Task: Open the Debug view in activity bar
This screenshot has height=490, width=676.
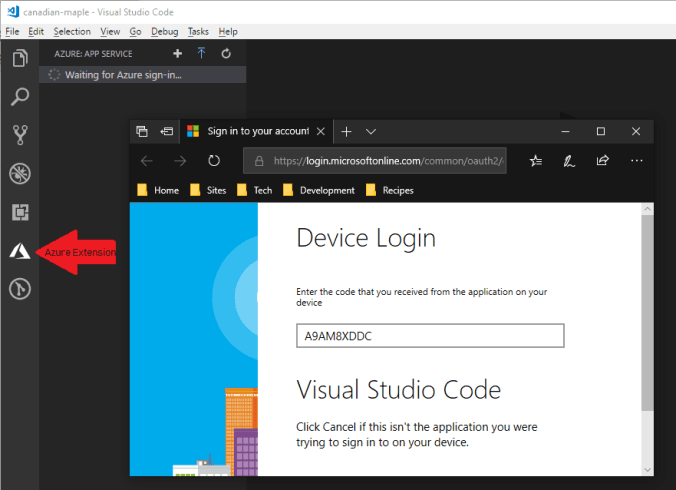Action: coord(20,173)
